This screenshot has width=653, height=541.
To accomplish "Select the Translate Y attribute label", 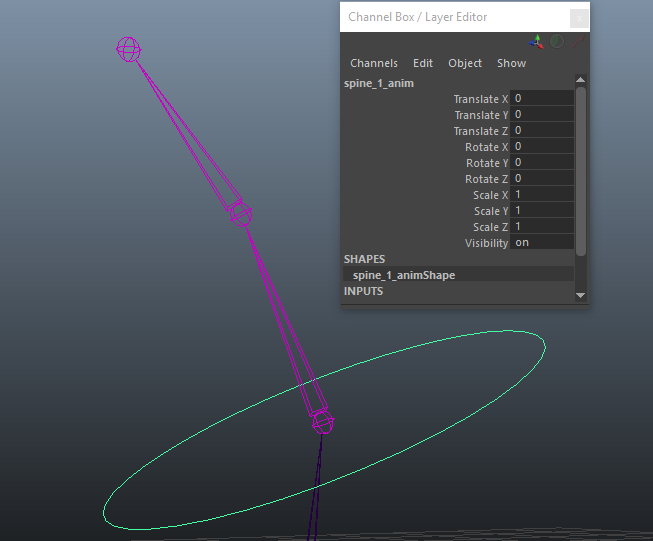I will 480,115.
